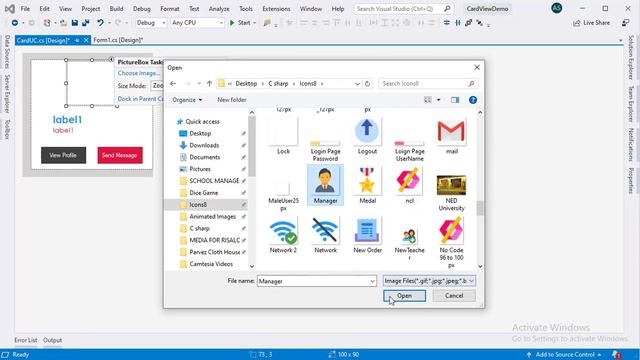Click the change view icon
Viewport: 640px width, 360px height.
coord(427,100)
